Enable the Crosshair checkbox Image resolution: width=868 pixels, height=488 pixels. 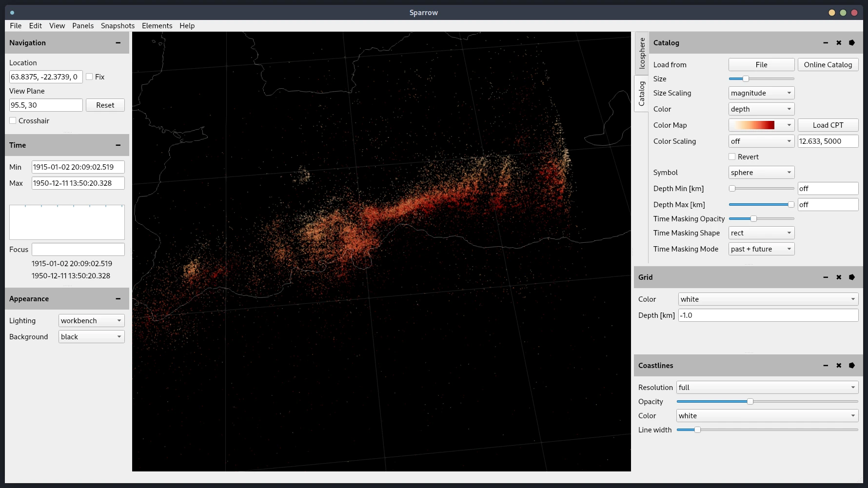tap(13, 120)
